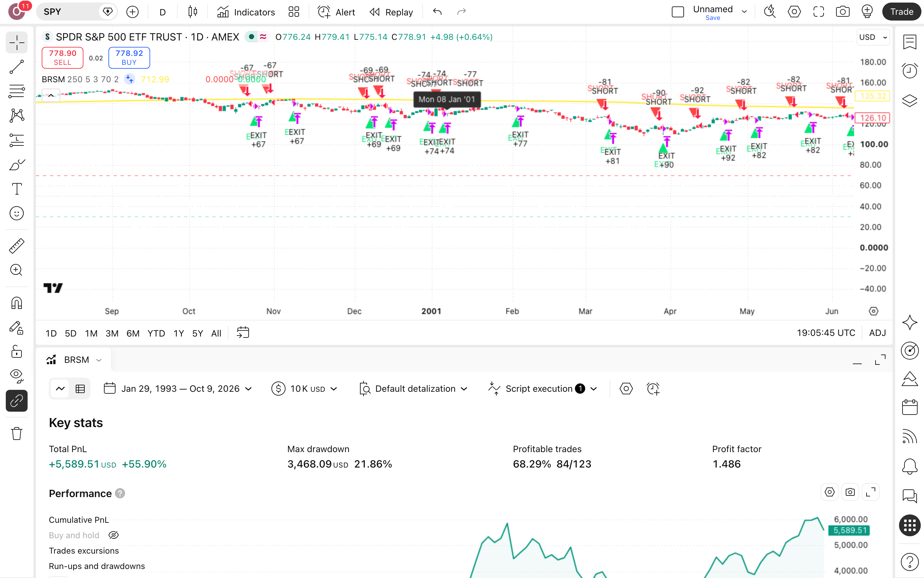Open chart settings hexagon in top bar
Image resolution: width=924 pixels, height=578 pixels.
[x=794, y=12]
